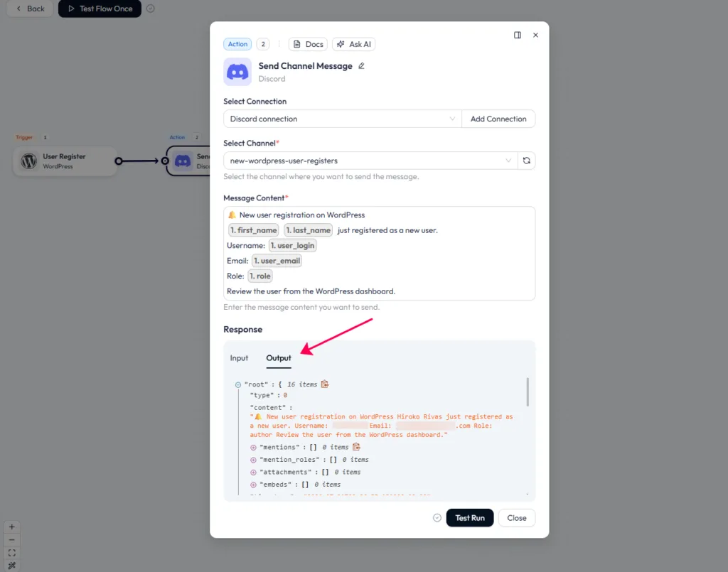728x572 pixels.
Task: Click the step number 2 badge
Action: coord(263,44)
